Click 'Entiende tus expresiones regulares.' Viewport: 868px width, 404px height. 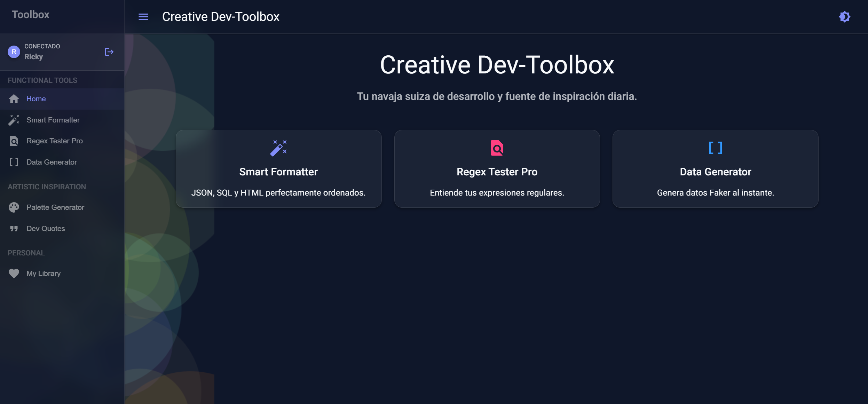[x=497, y=193]
